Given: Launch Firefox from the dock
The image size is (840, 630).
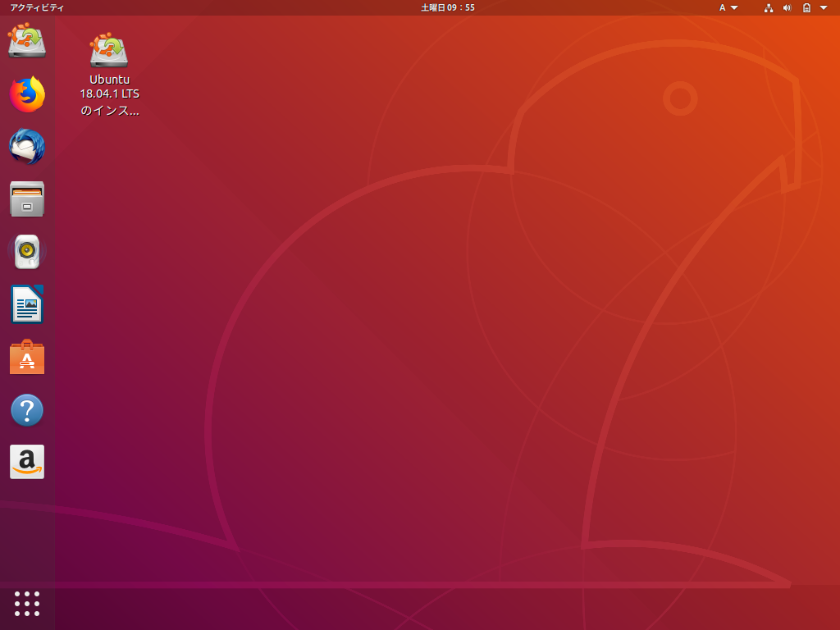Looking at the screenshot, I should (x=27, y=94).
